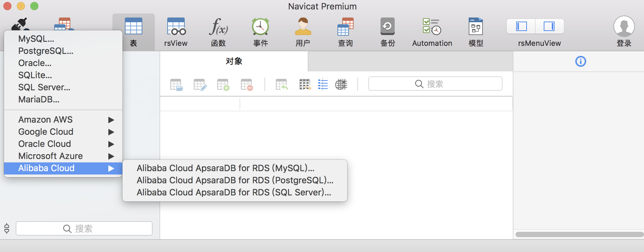Click the Open Table icon in object toolbar
The height and width of the screenshot is (252, 644).
point(177,85)
